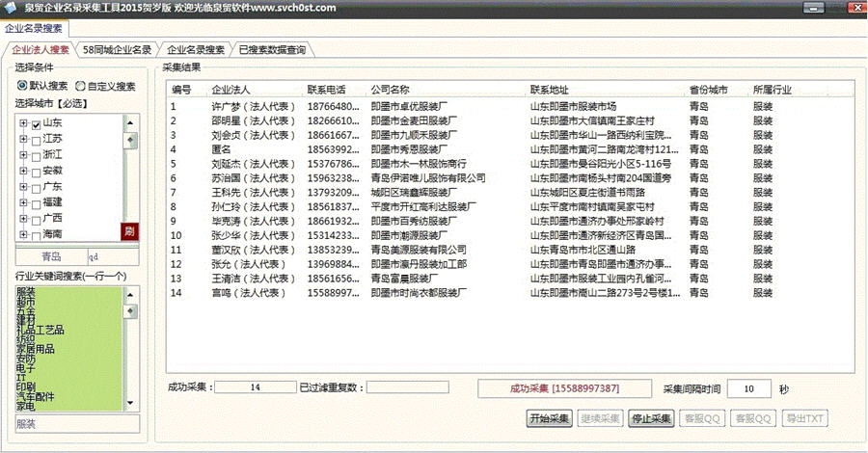Image resolution: width=868 pixels, height=453 pixels.
Task: Switch to 企业法人搜索 tab
Action: click(41, 50)
